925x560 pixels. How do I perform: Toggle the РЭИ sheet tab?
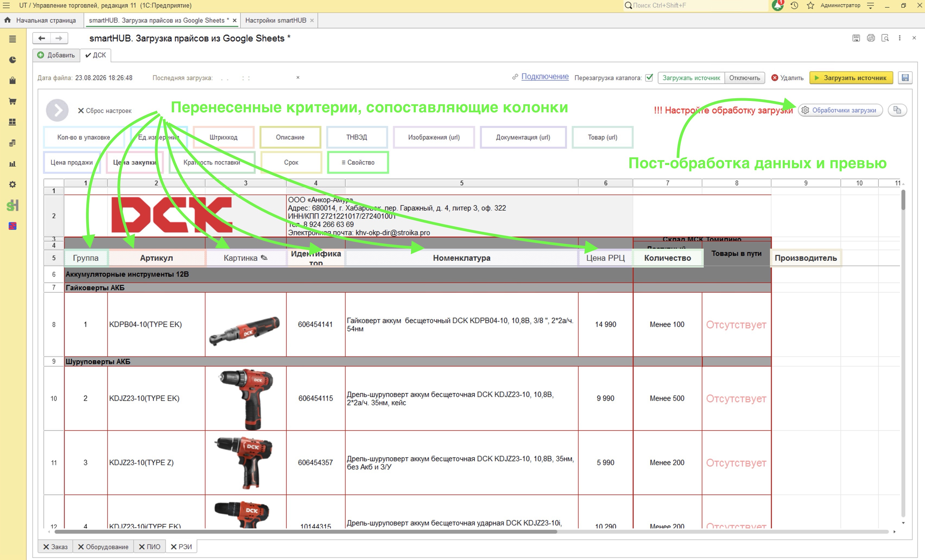tap(181, 546)
